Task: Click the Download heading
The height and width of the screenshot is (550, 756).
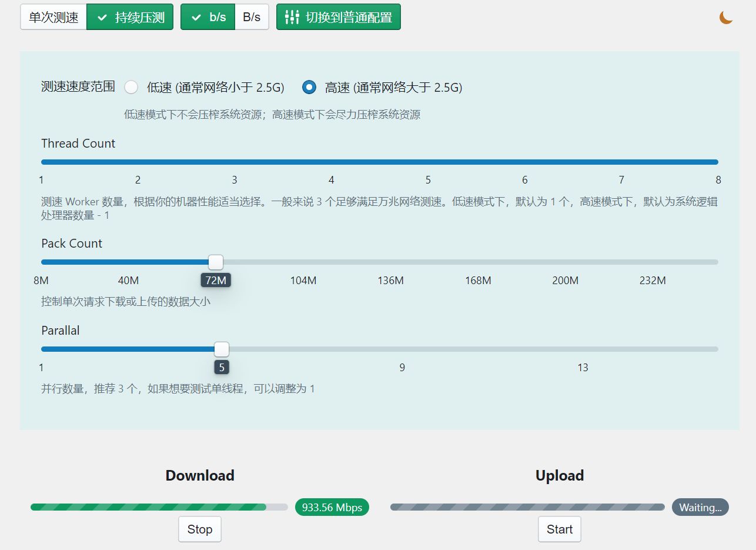Action: click(x=200, y=475)
